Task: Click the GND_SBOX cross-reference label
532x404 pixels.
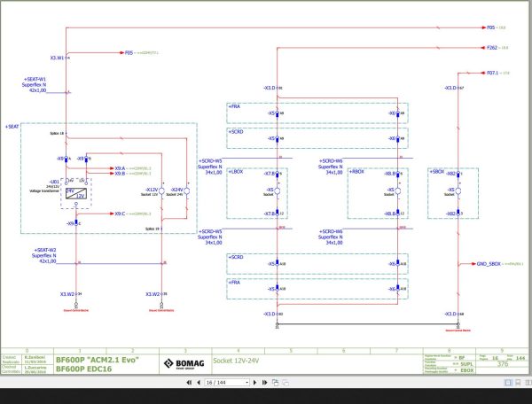Action: [489, 264]
